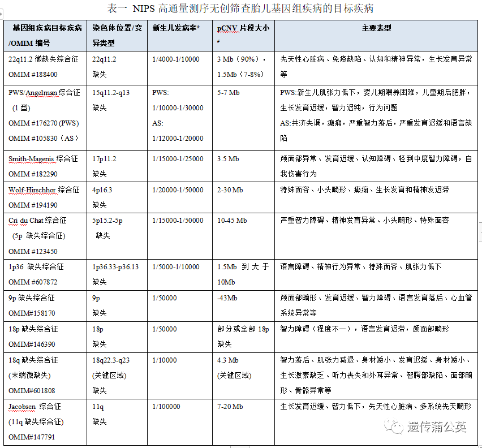Select the chromosome location "17p11.2"
This screenshot has width=482, height=448.
pyautogui.click(x=104, y=159)
